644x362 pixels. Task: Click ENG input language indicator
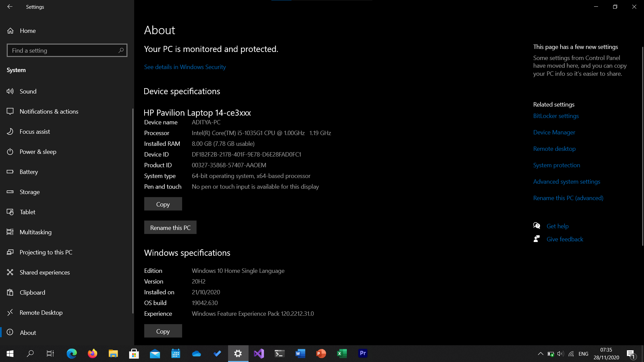pyautogui.click(x=584, y=354)
